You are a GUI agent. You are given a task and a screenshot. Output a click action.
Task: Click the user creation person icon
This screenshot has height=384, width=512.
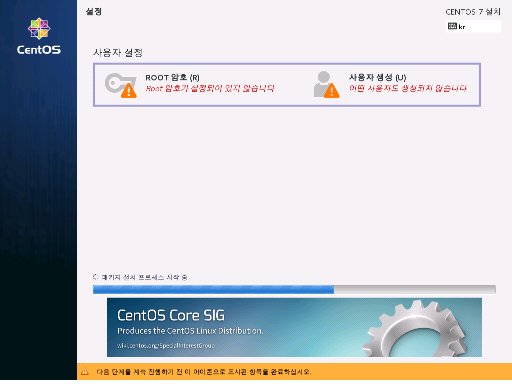(326, 84)
